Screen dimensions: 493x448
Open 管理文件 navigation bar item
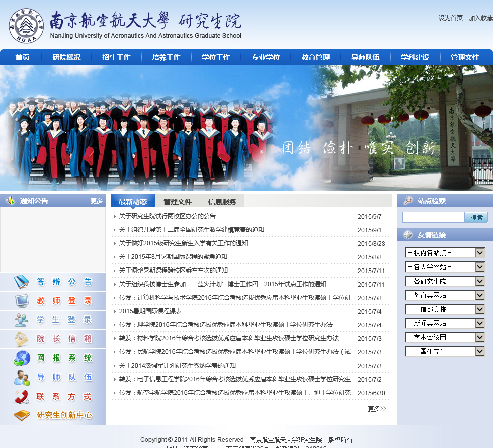click(x=465, y=57)
